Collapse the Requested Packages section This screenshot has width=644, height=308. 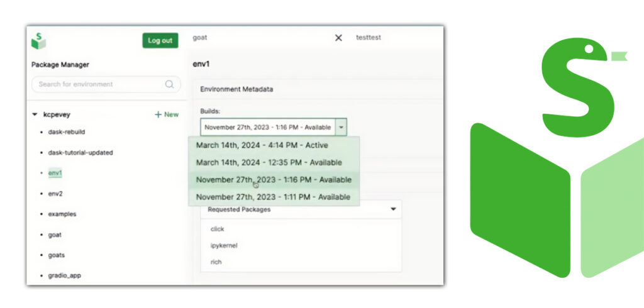pos(393,209)
